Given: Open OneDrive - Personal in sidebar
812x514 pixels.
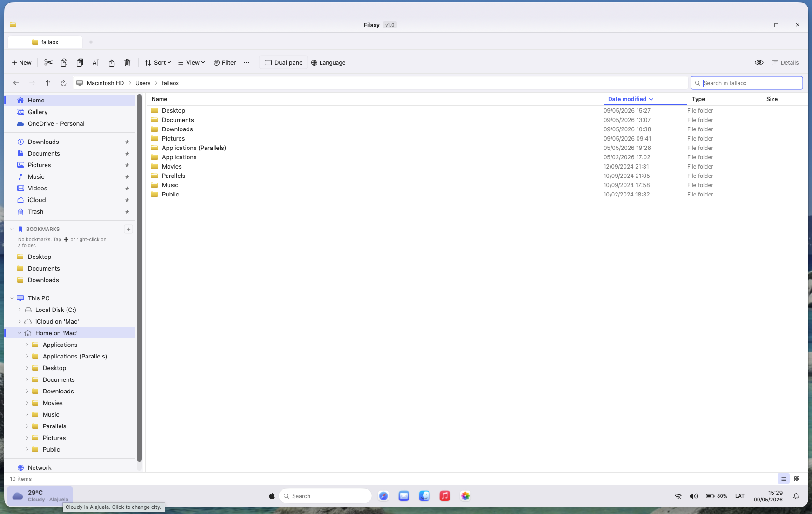Looking at the screenshot, I should point(71,123).
